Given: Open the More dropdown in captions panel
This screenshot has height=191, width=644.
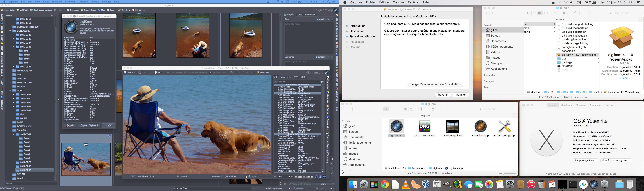Looking at the screenshot, I should tap(324, 184).
